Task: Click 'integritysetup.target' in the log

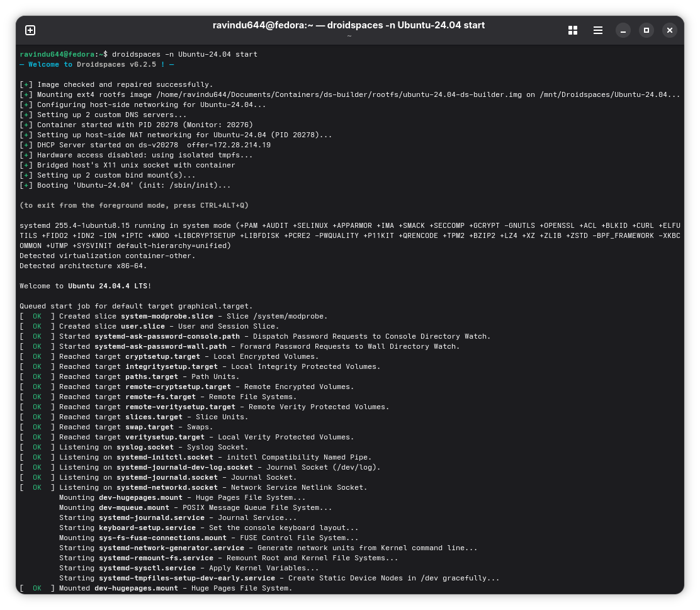Action: click(x=171, y=367)
